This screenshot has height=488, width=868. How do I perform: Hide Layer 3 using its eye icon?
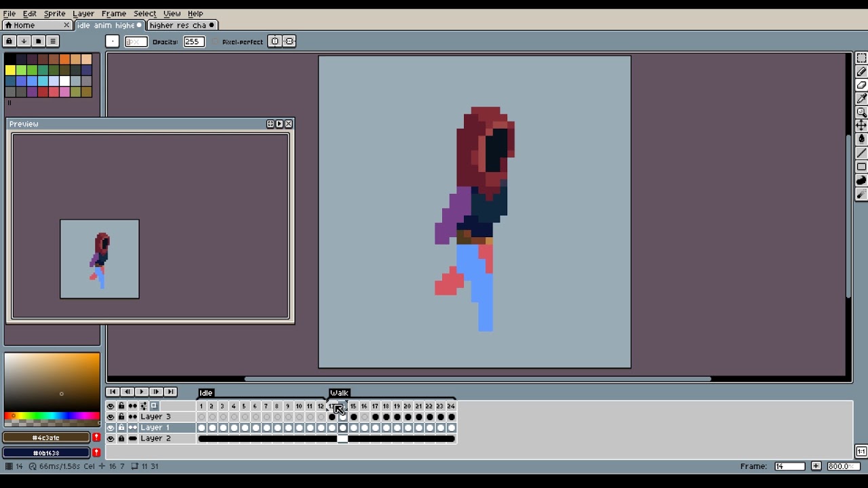point(111,417)
